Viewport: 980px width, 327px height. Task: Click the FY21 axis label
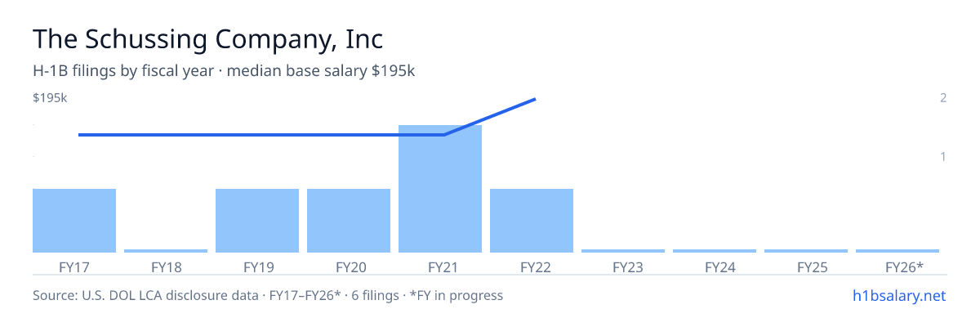[x=440, y=267]
